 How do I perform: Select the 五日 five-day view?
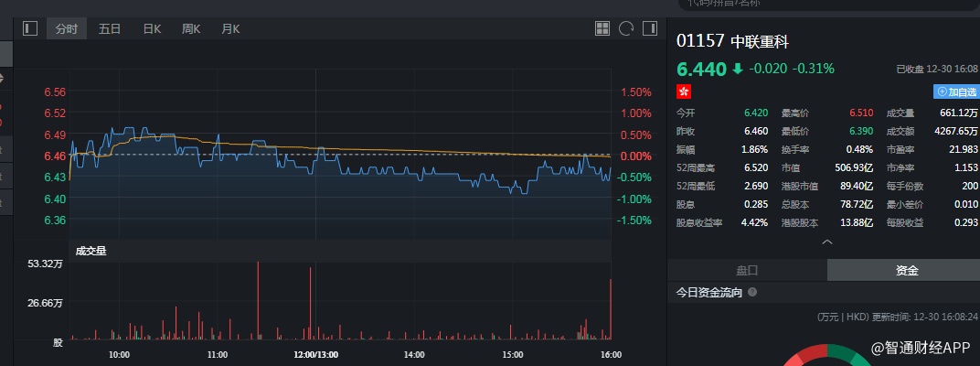pyautogui.click(x=110, y=28)
